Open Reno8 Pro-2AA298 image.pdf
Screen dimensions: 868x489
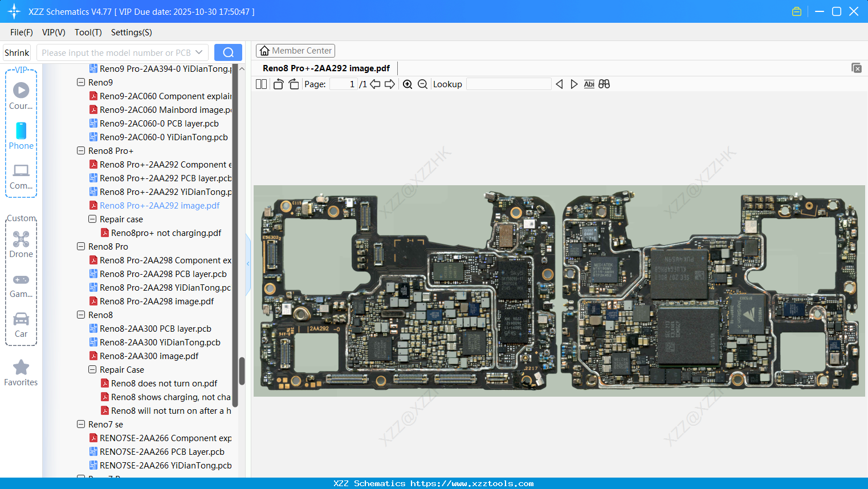pyautogui.click(x=152, y=301)
